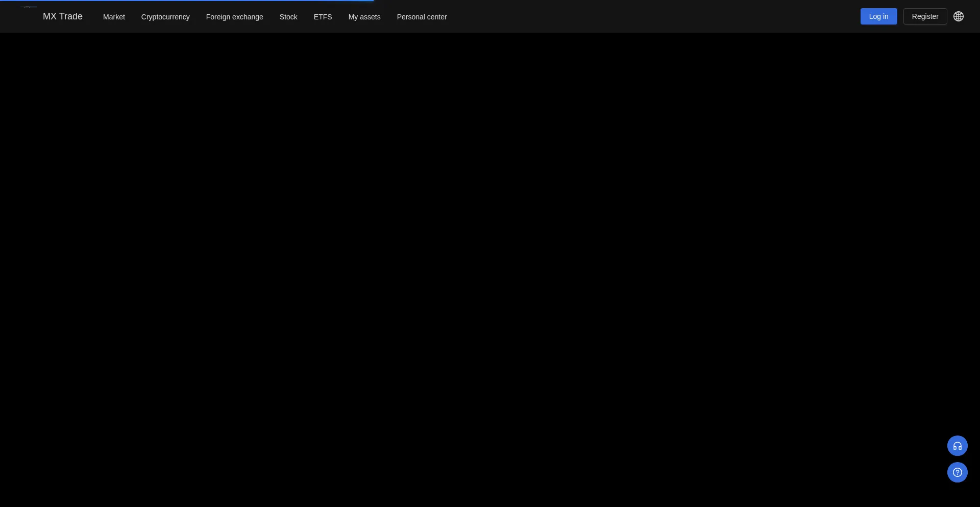Return home via the MX Trade title

(62, 16)
